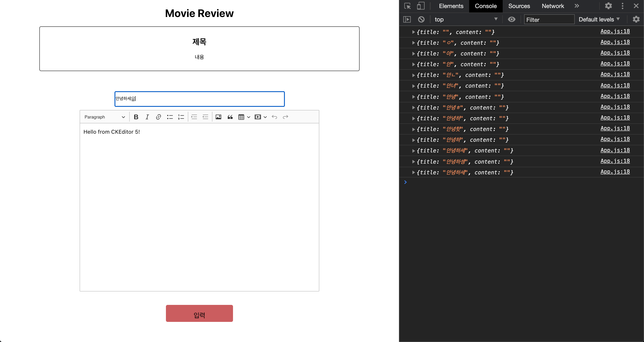Switch to the Elements tab
Screen dimensions: 644x342
point(451,6)
